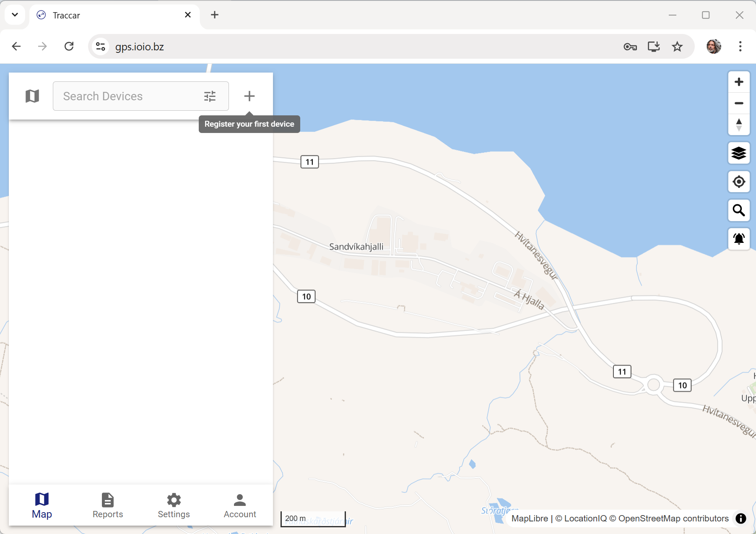Open the map address search
The height and width of the screenshot is (534, 756).
pos(739,210)
